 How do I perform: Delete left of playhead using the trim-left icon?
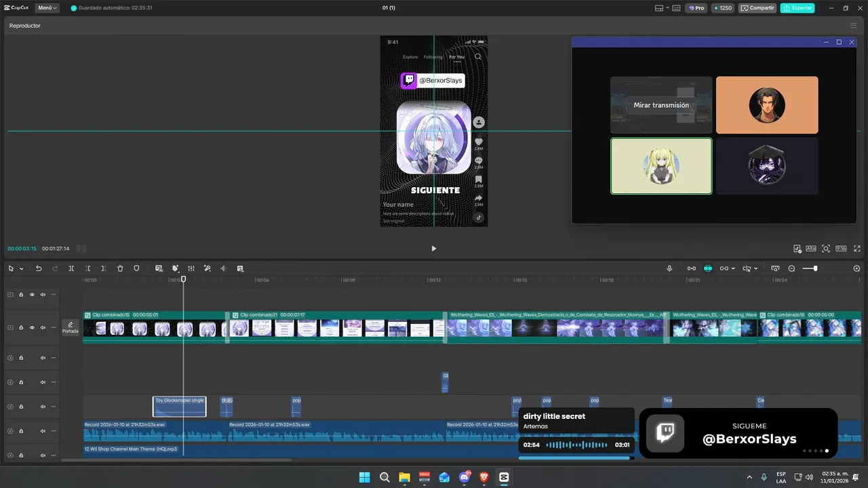[87, 268]
